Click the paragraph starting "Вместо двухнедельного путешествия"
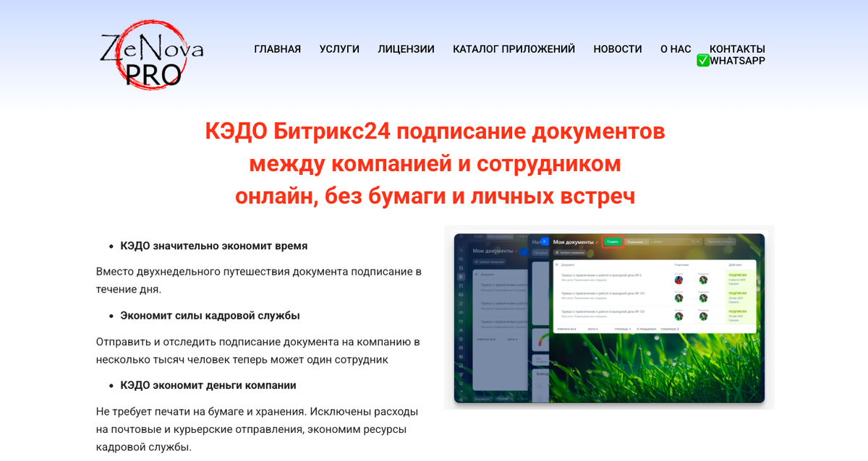 [259, 280]
